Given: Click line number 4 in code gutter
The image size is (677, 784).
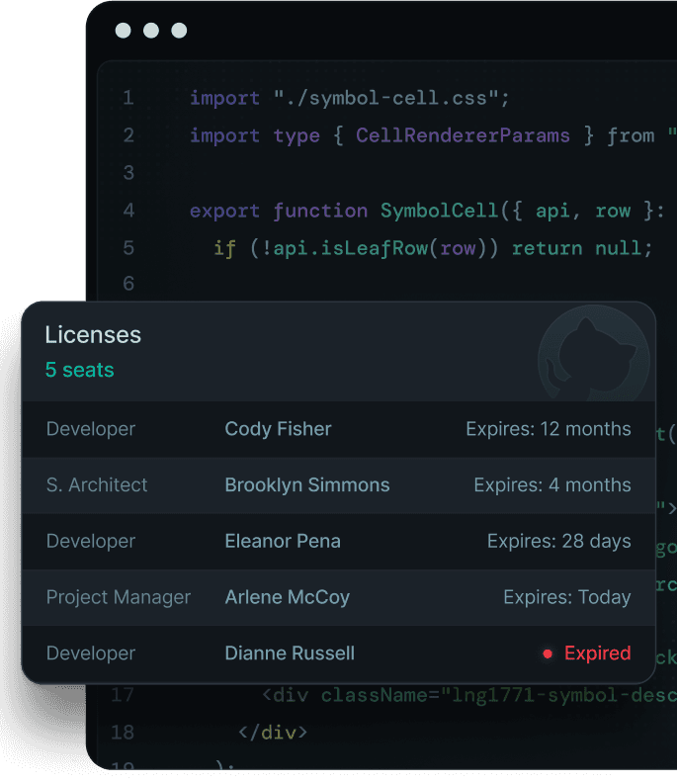Looking at the screenshot, I should [x=128, y=211].
